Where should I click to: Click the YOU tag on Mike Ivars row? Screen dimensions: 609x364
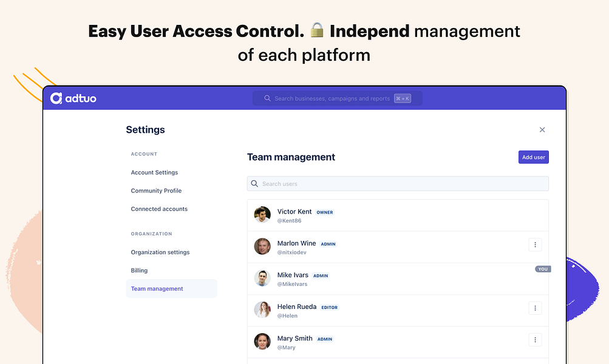543,269
